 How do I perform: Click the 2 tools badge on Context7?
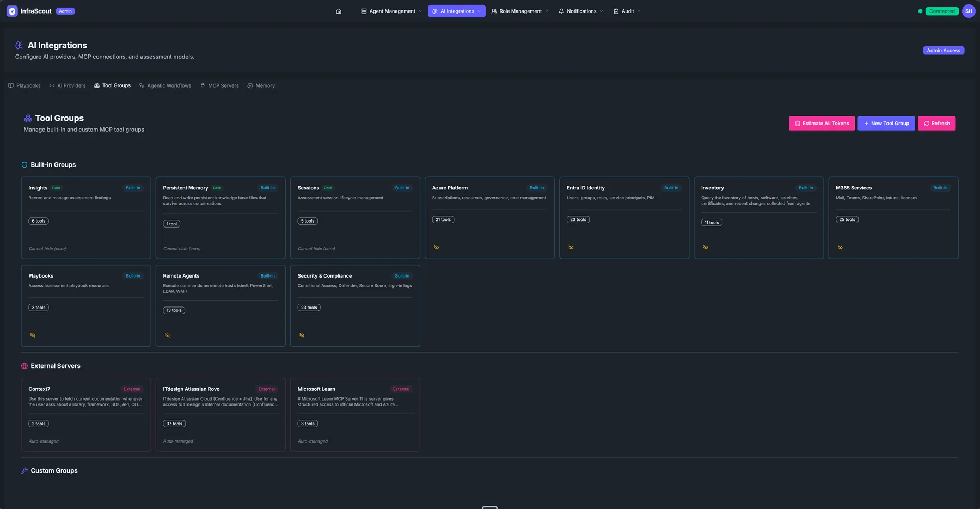click(39, 424)
